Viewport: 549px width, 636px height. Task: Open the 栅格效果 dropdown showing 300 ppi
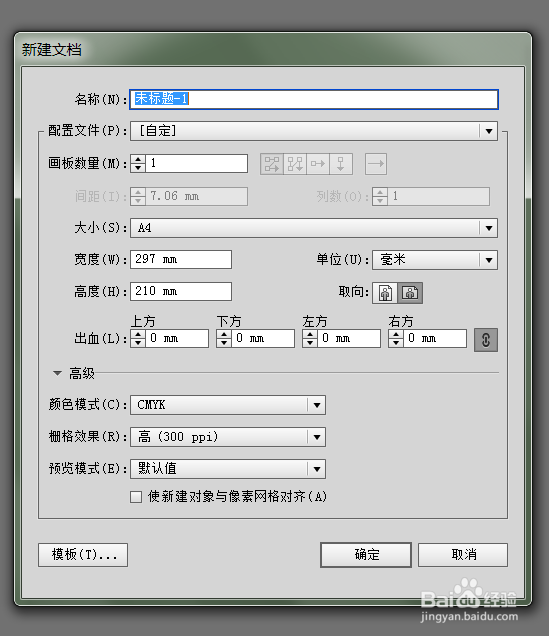(x=228, y=437)
